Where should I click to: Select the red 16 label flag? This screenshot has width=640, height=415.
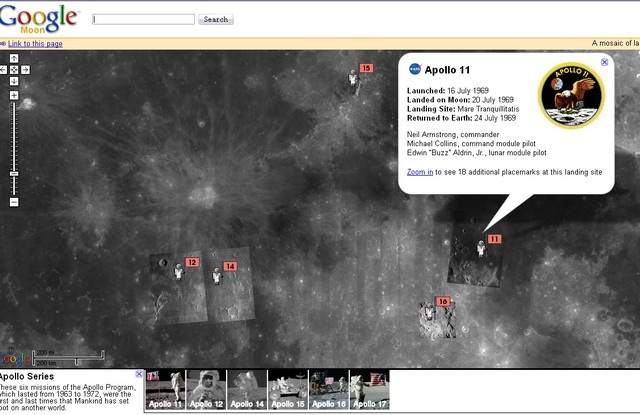pyautogui.click(x=443, y=302)
